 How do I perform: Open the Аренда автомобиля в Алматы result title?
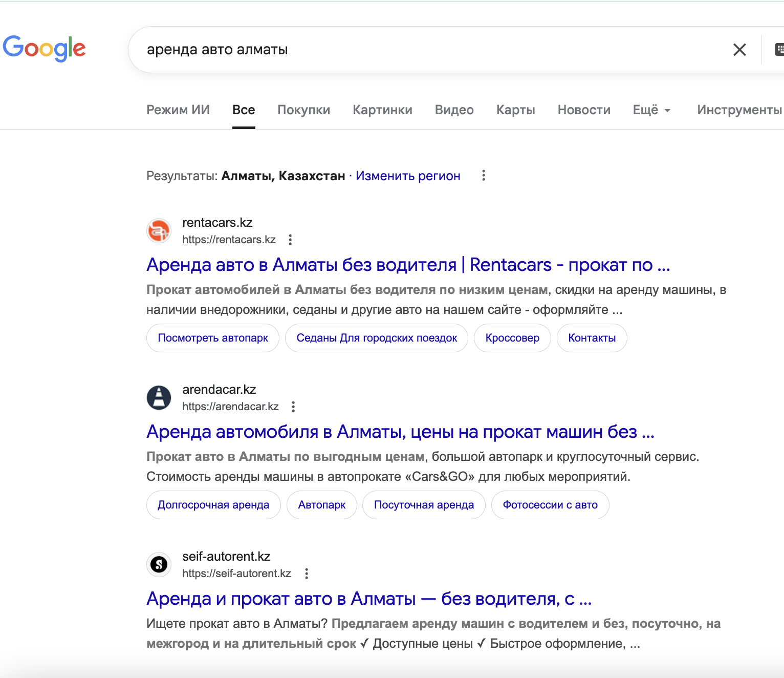(401, 432)
